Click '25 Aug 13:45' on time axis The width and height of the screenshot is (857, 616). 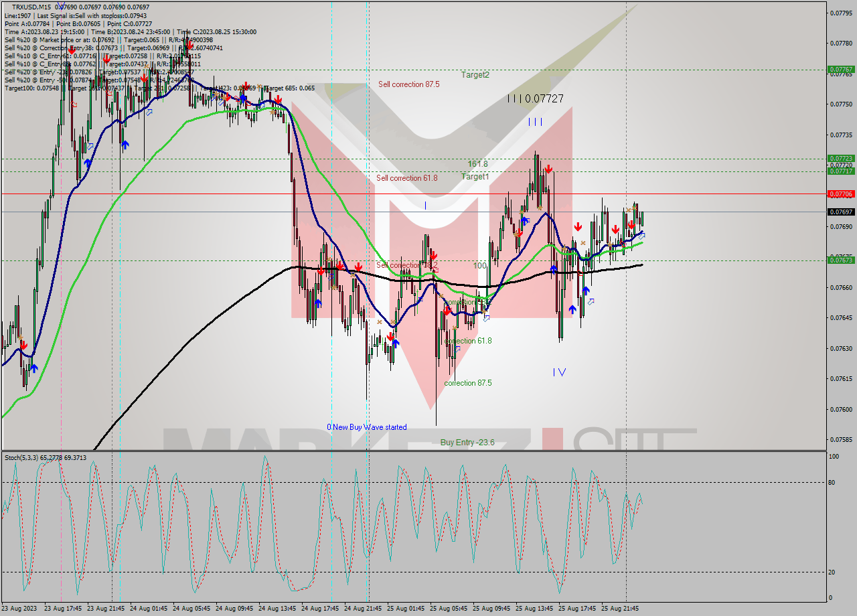534,609
